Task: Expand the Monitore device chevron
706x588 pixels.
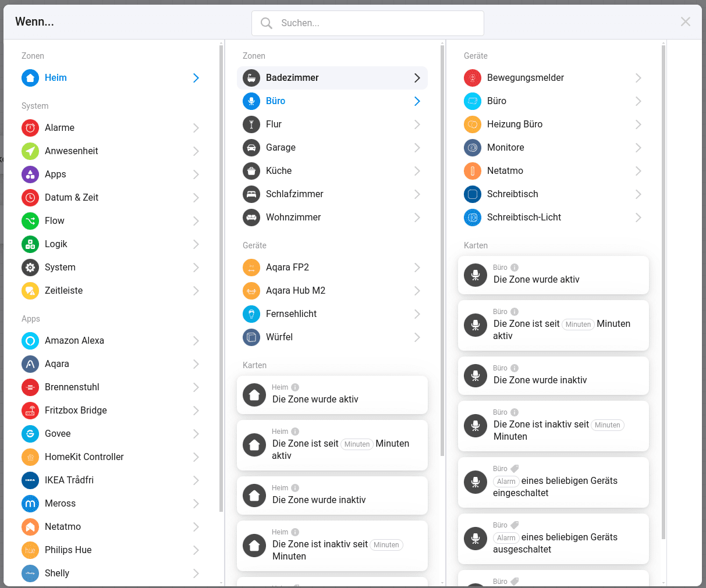Action: (x=638, y=148)
